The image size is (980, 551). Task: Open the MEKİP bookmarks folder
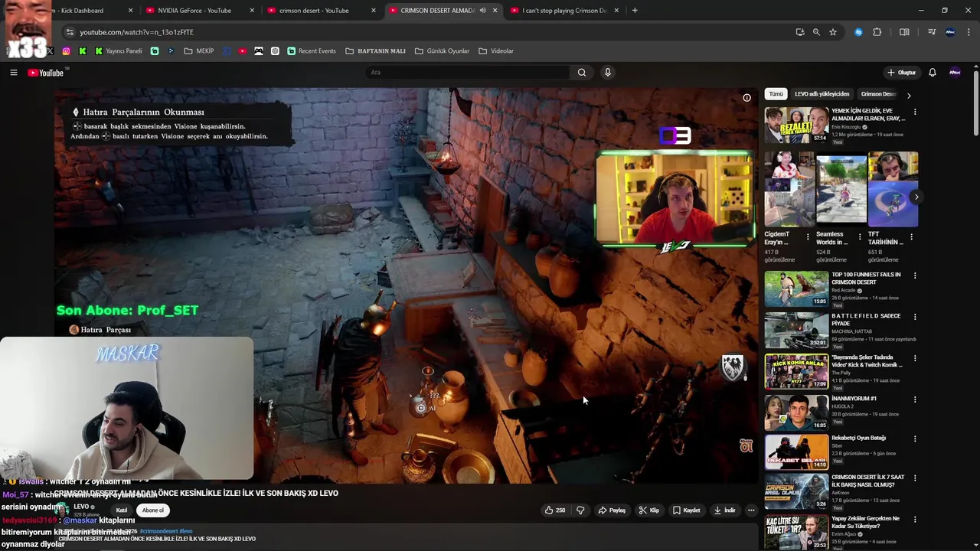[199, 51]
